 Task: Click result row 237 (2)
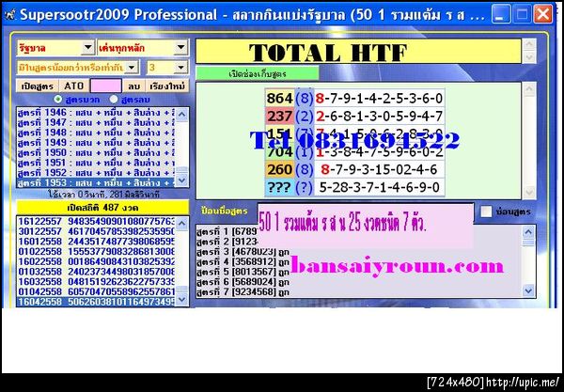(355, 116)
